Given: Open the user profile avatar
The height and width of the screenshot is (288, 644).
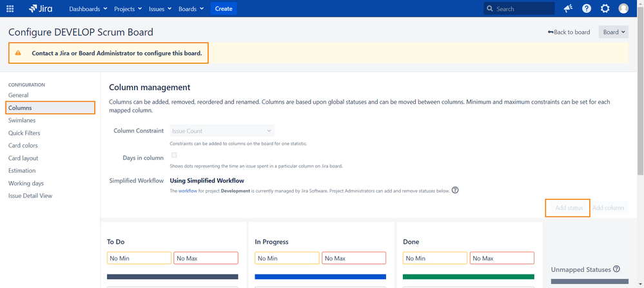Looking at the screenshot, I should click(623, 8).
